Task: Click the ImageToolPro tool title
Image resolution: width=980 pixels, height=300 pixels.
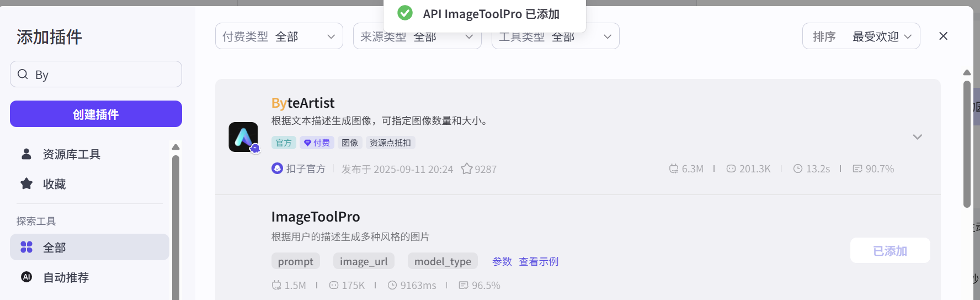Action: pos(316,217)
